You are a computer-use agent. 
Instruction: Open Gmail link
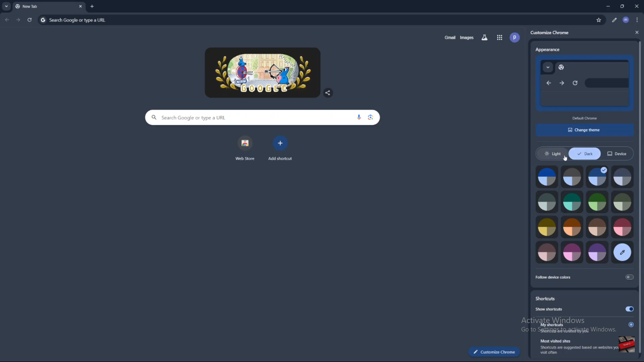tap(450, 37)
